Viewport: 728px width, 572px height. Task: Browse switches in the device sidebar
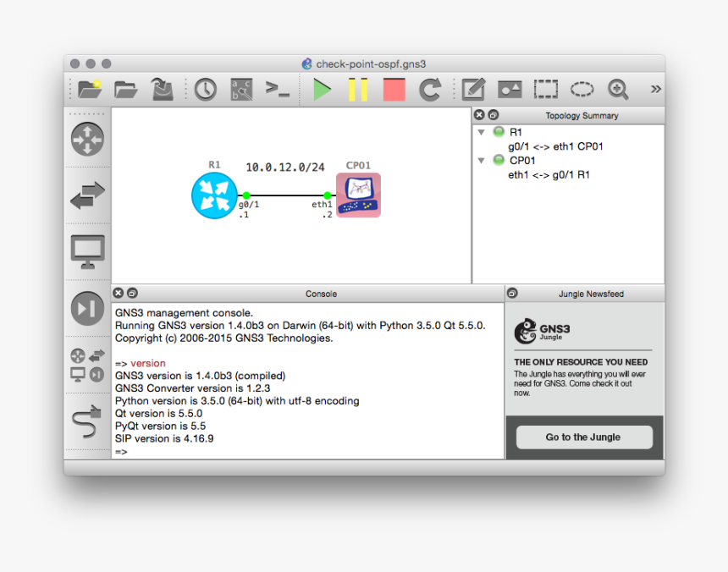pyautogui.click(x=88, y=195)
